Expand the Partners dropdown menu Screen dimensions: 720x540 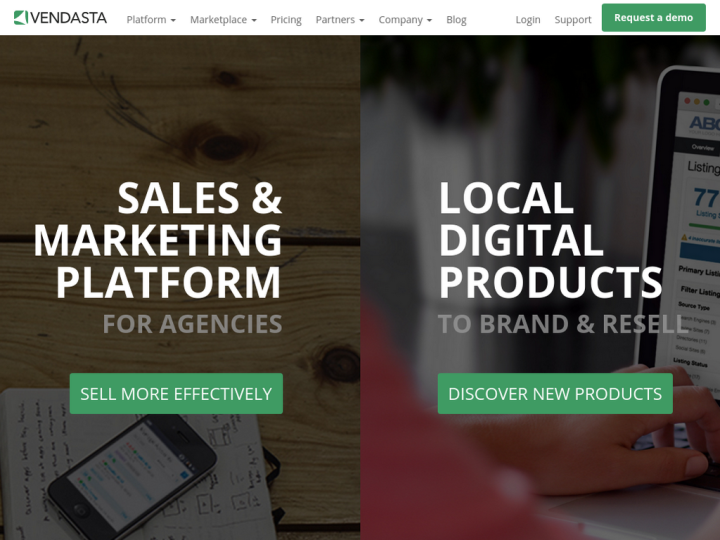(x=340, y=20)
